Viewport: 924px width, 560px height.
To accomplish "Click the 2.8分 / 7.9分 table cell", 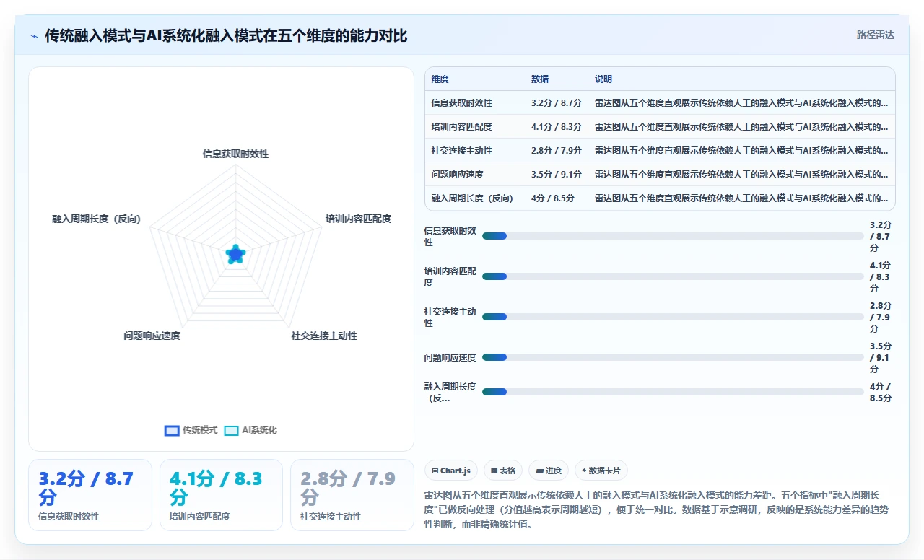I will click(x=556, y=151).
